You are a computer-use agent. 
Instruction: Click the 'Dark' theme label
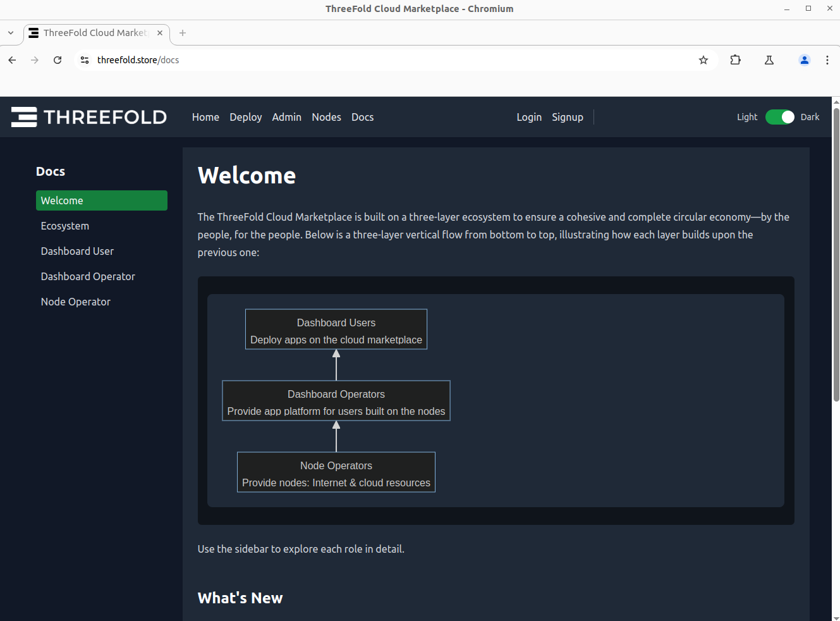coord(810,117)
